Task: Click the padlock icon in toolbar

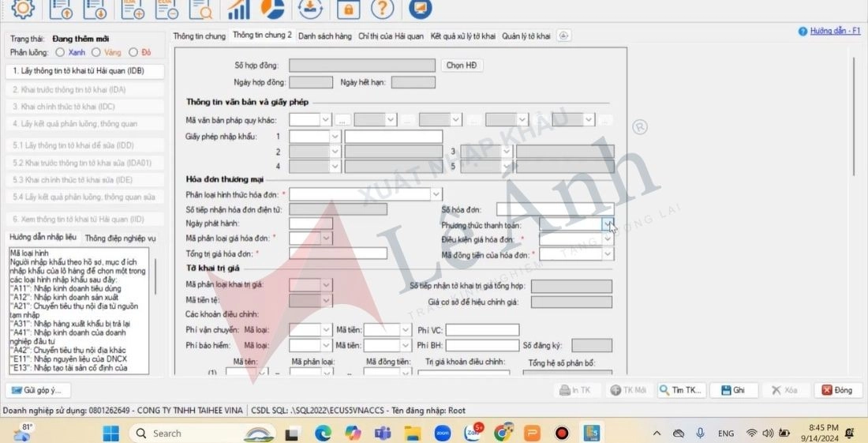Action: coord(347,8)
